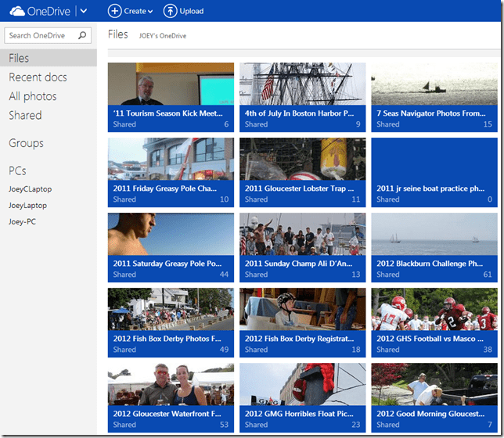Open 2012 Blackburn Challenge photos folder
This screenshot has height=438, width=504.
click(434, 246)
